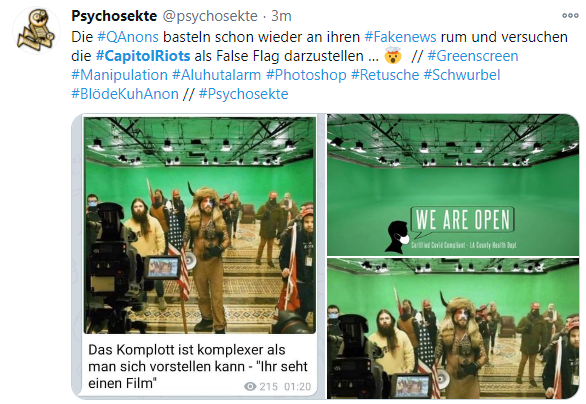Open the #Photoshop hashtag
This screenshot has width=586, height=404.
pos(306,75)
